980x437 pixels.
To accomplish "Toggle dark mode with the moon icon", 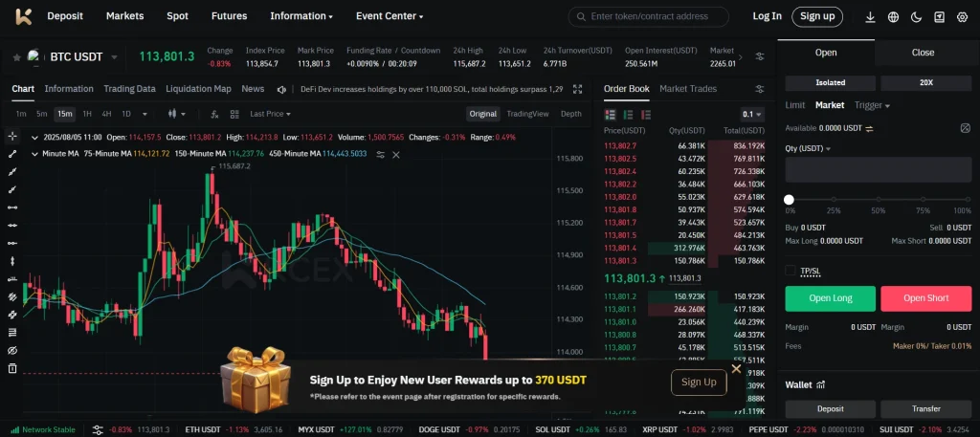I will pyautogui.click(x=916, y=16).
